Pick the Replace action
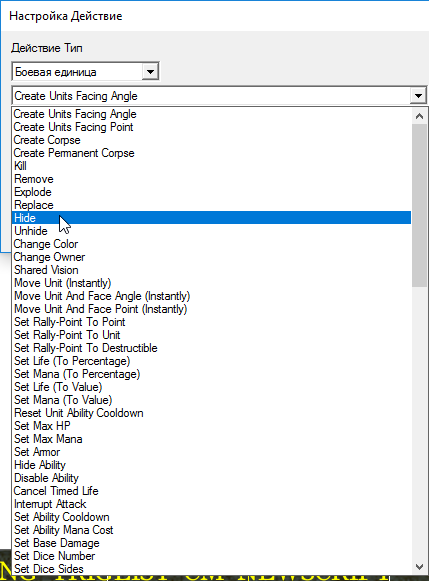 [x=212, y=205]
